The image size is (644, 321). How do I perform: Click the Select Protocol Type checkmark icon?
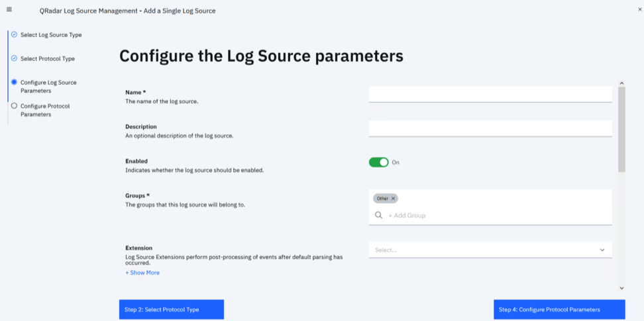click(x=14, y=58)
